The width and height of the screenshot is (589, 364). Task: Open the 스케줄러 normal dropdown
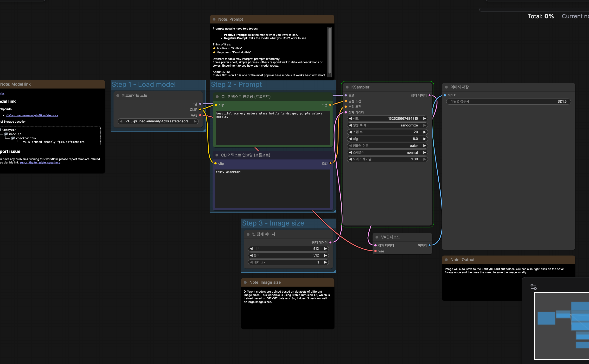point(387,152)
